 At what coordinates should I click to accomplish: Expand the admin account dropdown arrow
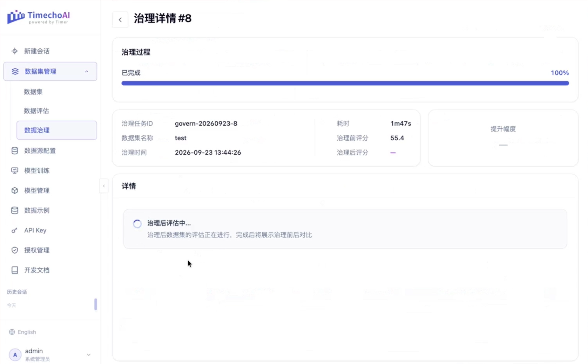(89, 355)
